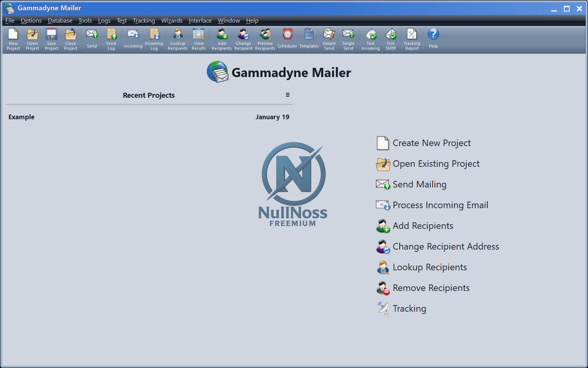Image resolution: width=588 pixels, height=368 pixels.
Task: Open the Wizards menu
Action: coord(171,21)
